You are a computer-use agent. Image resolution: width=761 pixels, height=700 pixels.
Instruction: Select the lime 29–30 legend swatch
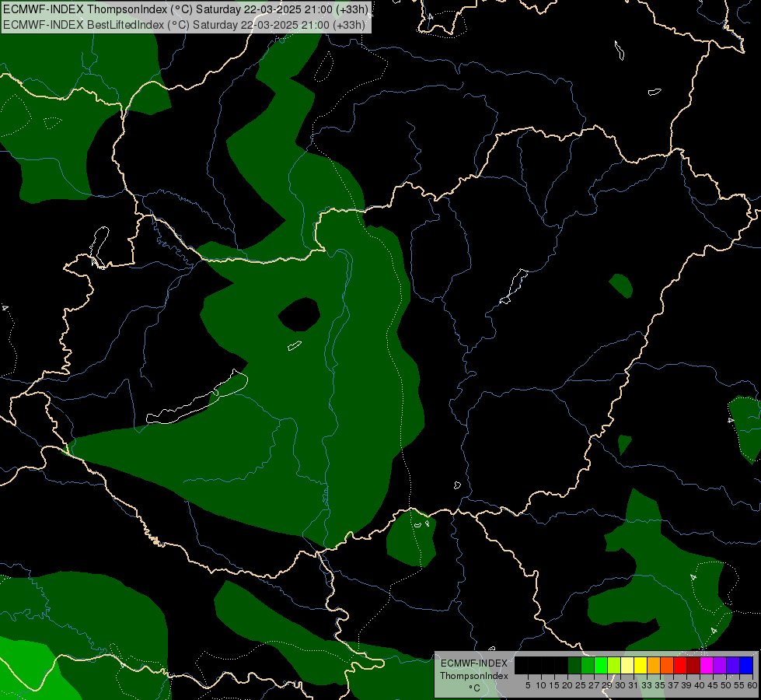click(614, 665)
